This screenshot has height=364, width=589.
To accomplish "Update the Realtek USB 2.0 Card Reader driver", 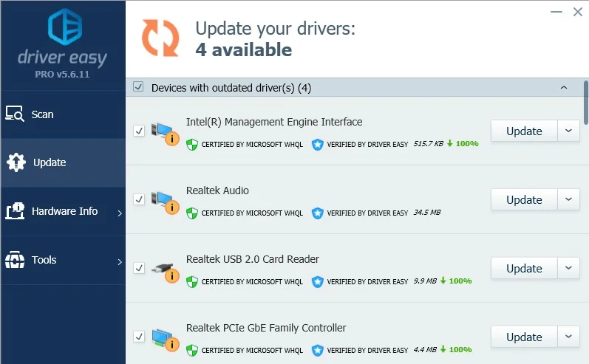I will tap(524, 268).
